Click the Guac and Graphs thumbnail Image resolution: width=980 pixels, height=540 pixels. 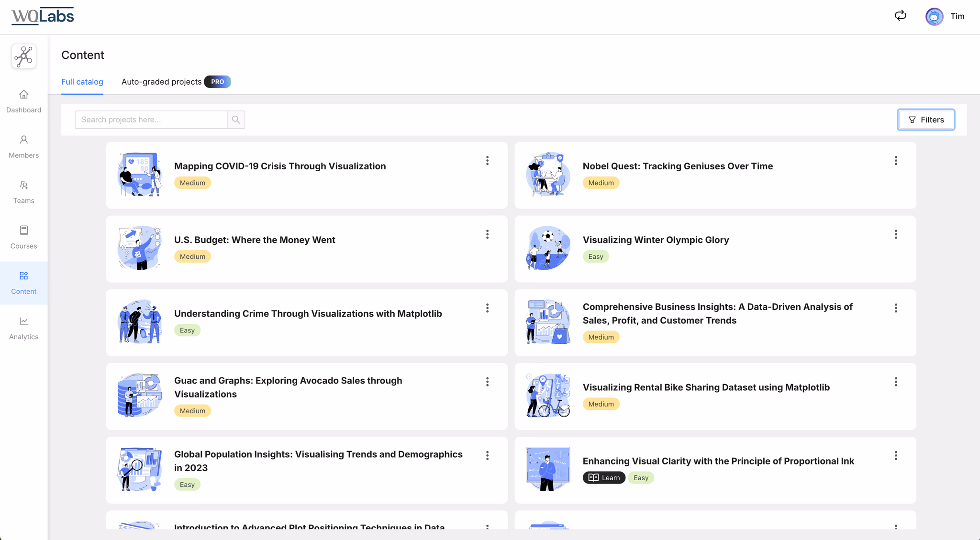point(140,396)
